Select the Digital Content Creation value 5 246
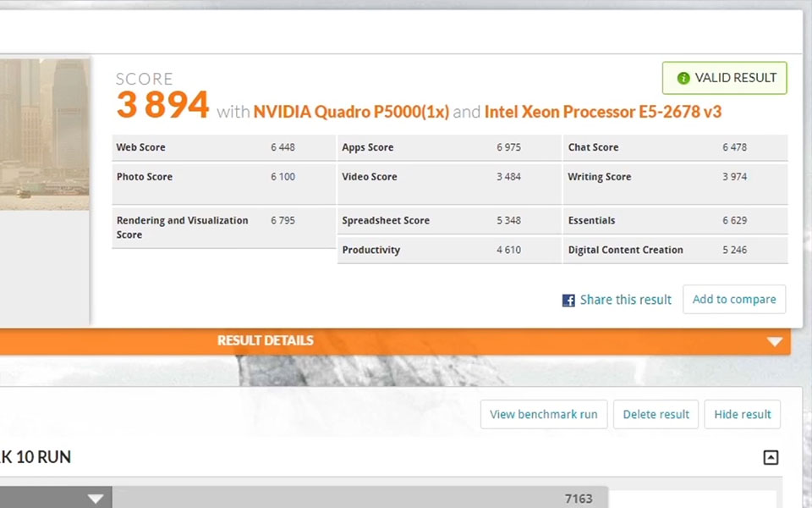 tap(735, 250)
